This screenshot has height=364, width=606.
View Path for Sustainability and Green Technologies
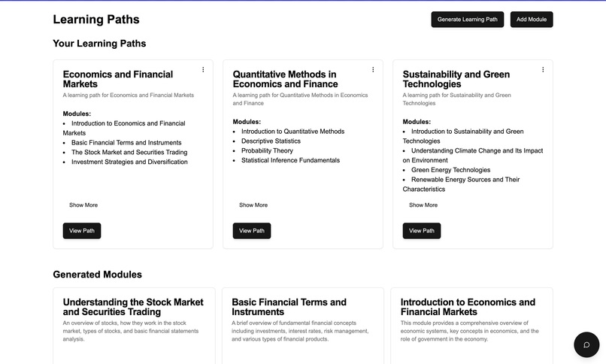click(x=422, y=231)
